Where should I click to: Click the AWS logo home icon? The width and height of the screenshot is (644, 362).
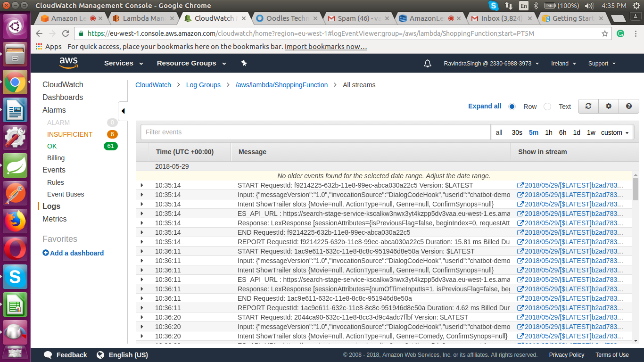[68, 63]
